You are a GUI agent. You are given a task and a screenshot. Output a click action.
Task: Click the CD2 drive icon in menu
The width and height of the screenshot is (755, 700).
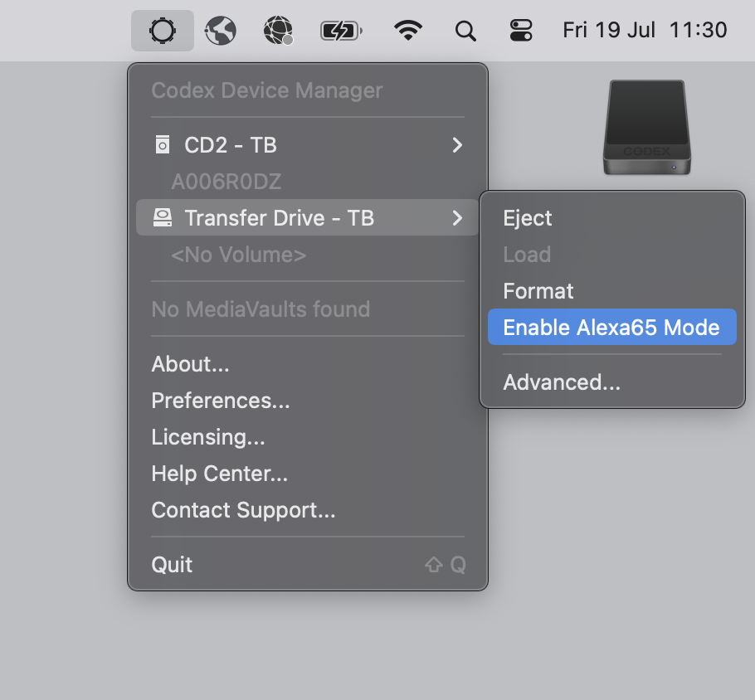pyautogui.click(x=163, y=145)
